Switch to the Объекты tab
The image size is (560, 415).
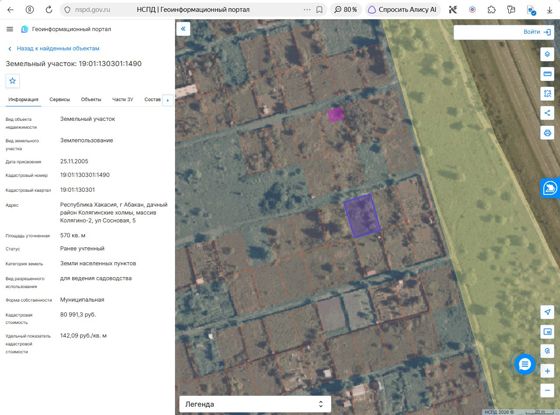(x=91, y=99)
